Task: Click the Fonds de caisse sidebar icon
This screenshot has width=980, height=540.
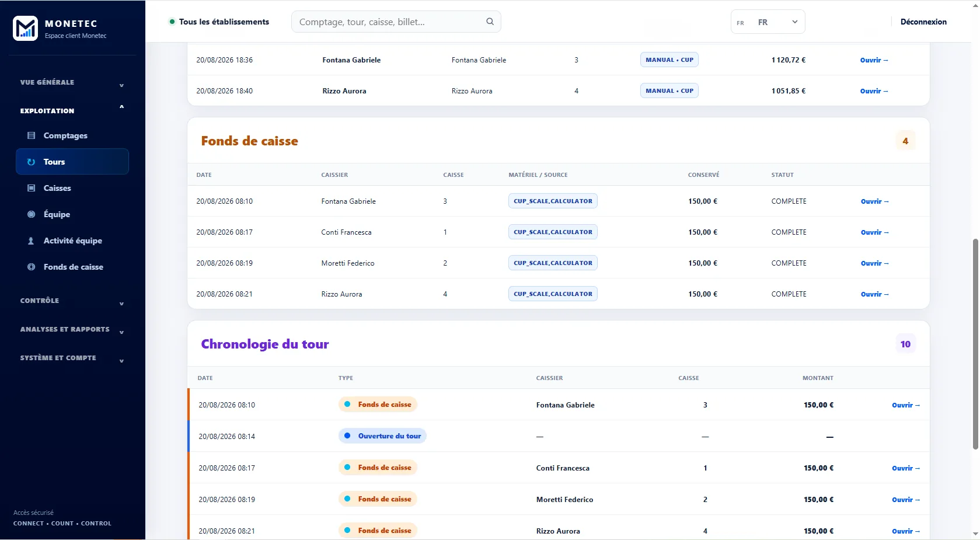Action: click(32, 267)
